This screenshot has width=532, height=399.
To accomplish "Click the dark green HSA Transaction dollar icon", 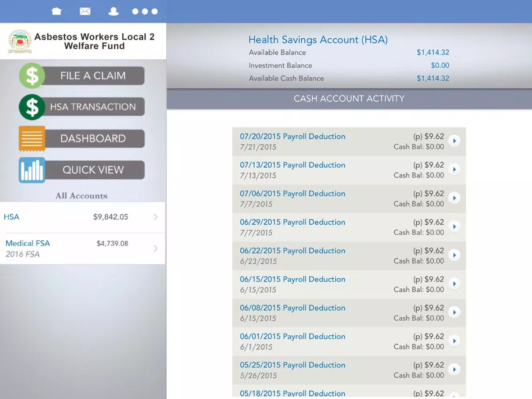I will tap(32, 107).
